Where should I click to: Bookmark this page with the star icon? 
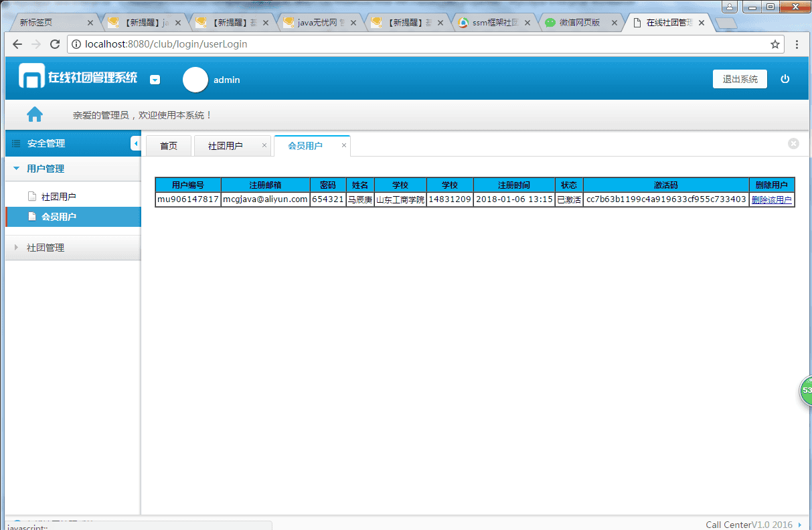pos(775,44)
